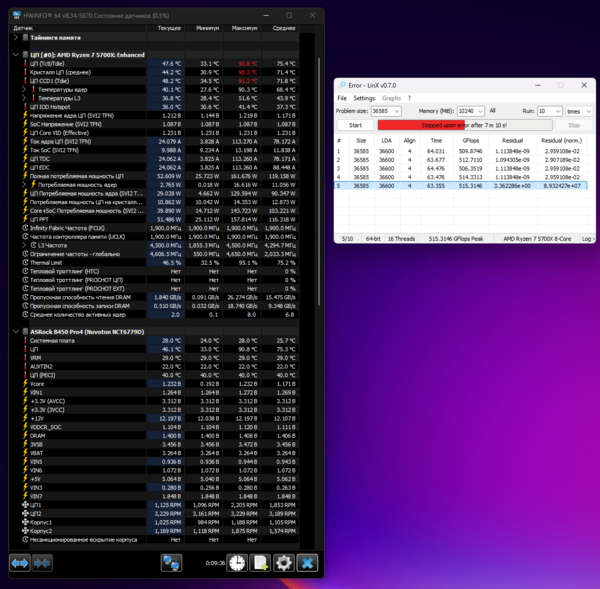The width and height of the screenshot is (600, 589).
Task: Click 515.3146 GFlops Peak in LinX status bar
Action: pos(456,238)
